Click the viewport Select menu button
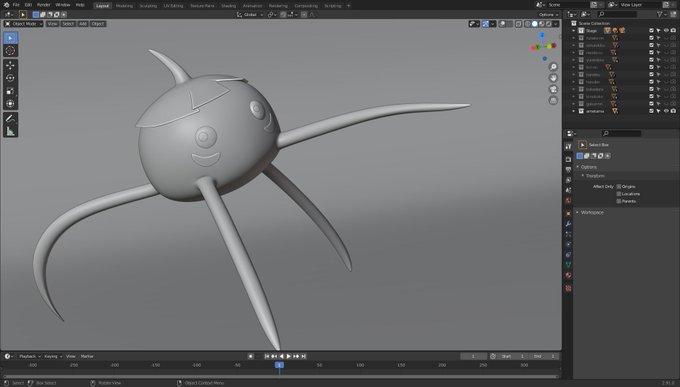This screenshot has width=680, height=387. (x=68, y=24)
